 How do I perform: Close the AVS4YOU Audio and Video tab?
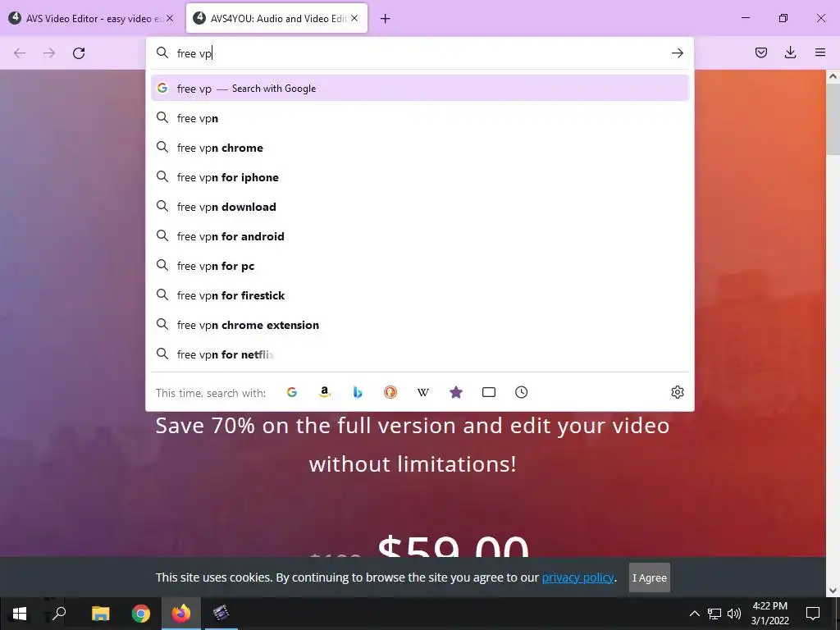pos(354,18)
